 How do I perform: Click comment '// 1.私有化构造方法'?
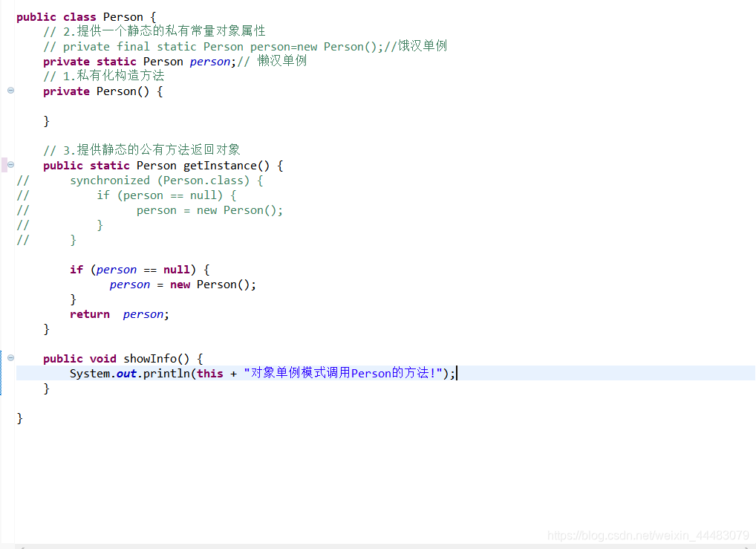(x=104, y=76)
